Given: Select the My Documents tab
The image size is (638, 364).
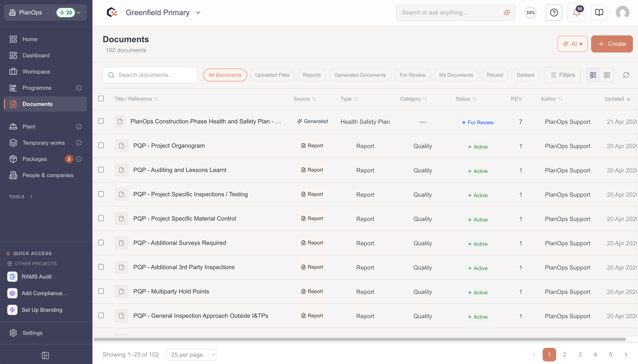Looking at the screenshot, I should click(456, 75).
